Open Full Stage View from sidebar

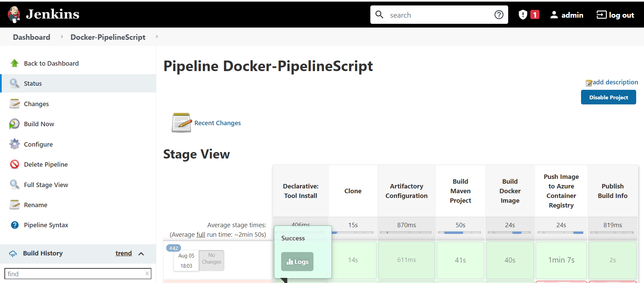click(x=46, y=185)
